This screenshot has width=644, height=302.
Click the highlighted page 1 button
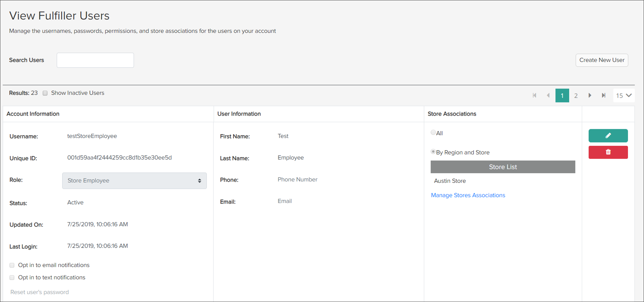click(x=562, y=95)
